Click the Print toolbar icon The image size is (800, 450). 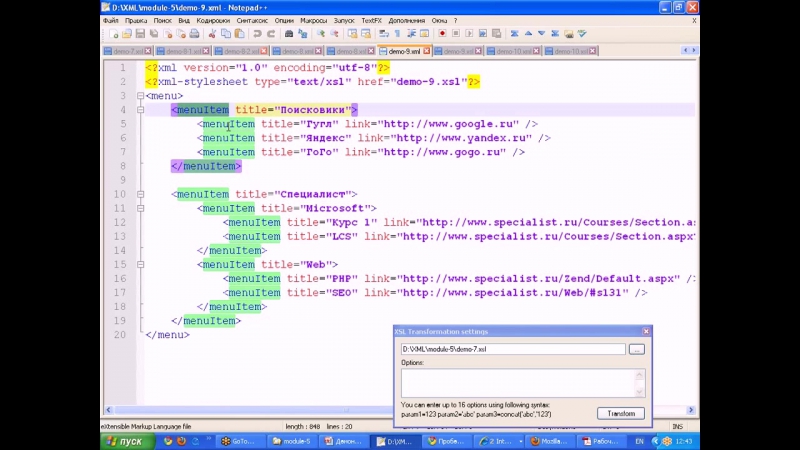[x=194, y=33]
